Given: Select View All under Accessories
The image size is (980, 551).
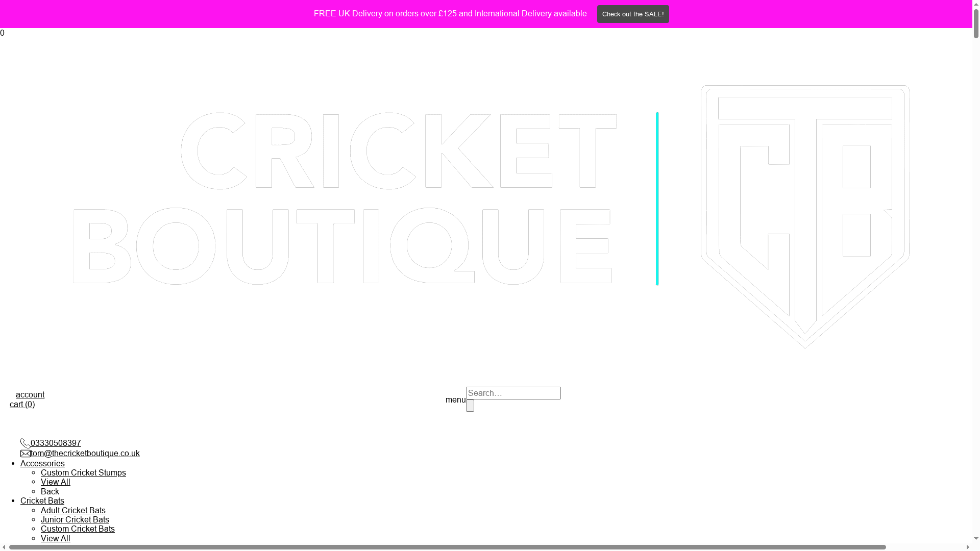Looking at the screenshot, I should [x=55, y=482].
